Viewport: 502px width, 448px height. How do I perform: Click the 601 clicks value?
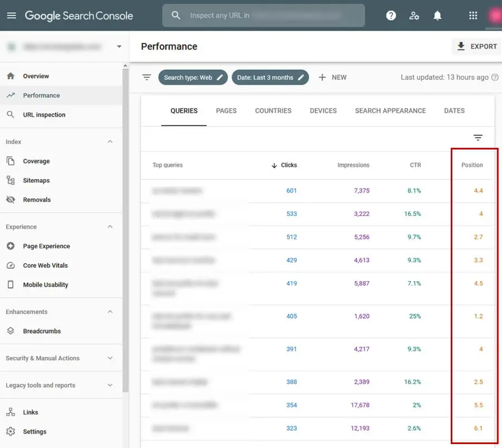click(x=291, y=191)
